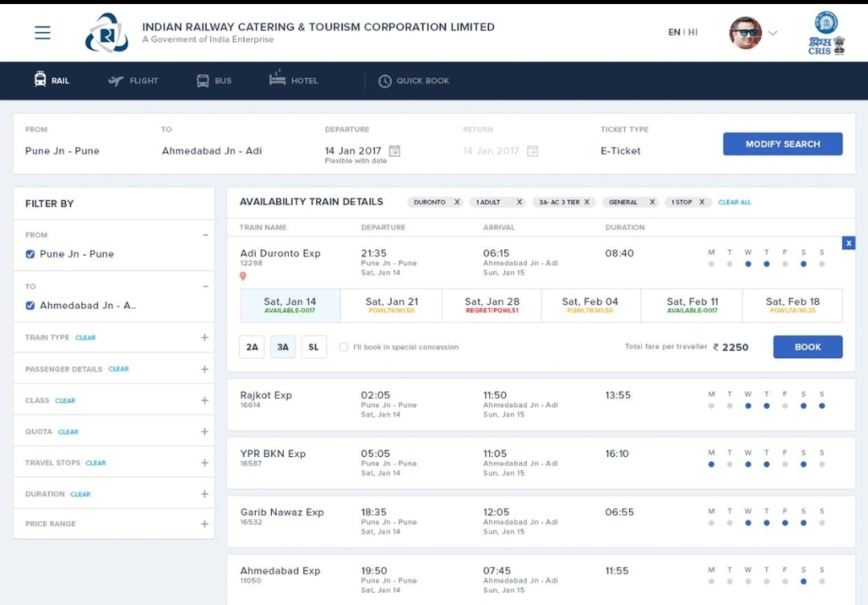Select Sat, Feb 04 availability date
The height and width of the screenshot is (605, 868).
[x=590, y=305]
